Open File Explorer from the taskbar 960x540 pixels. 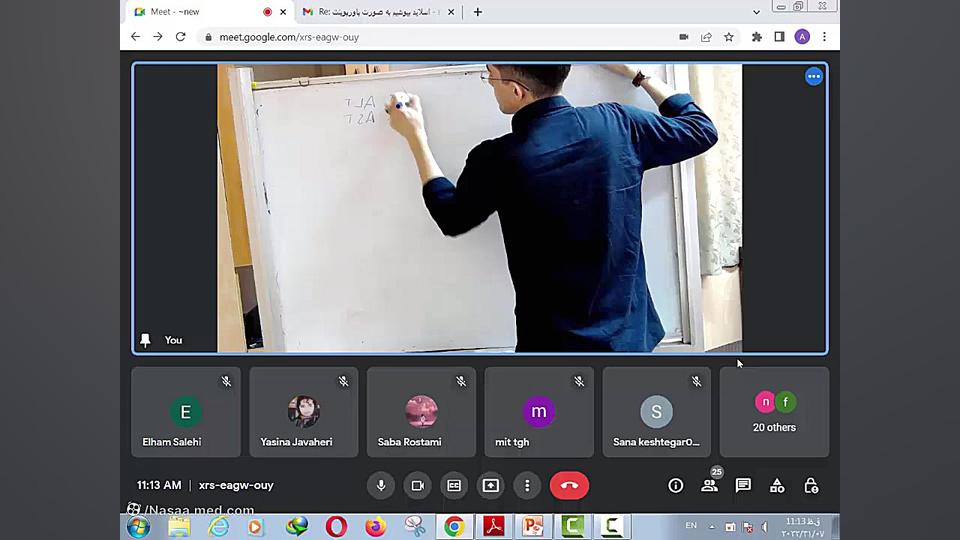pos(179,527)
